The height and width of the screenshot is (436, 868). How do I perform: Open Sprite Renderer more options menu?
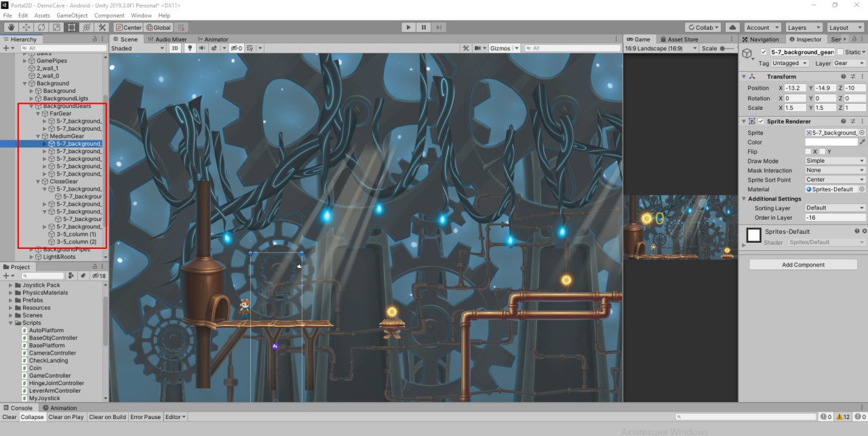pos(863,121)
